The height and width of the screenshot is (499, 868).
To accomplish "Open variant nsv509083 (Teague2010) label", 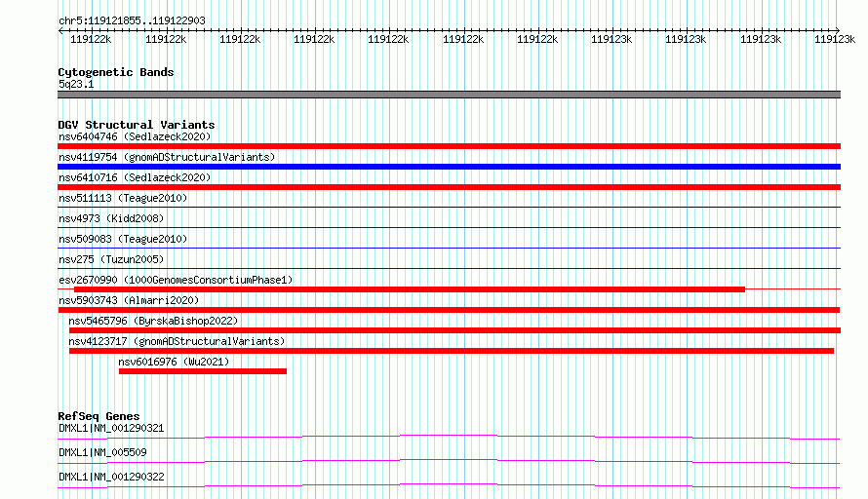I will pyautogui.click(x=123, y=239).
